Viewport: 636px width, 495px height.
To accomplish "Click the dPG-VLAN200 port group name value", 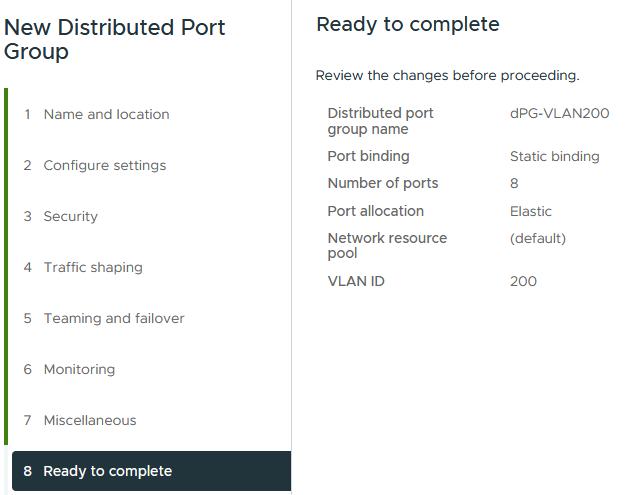I will (559, 114).
